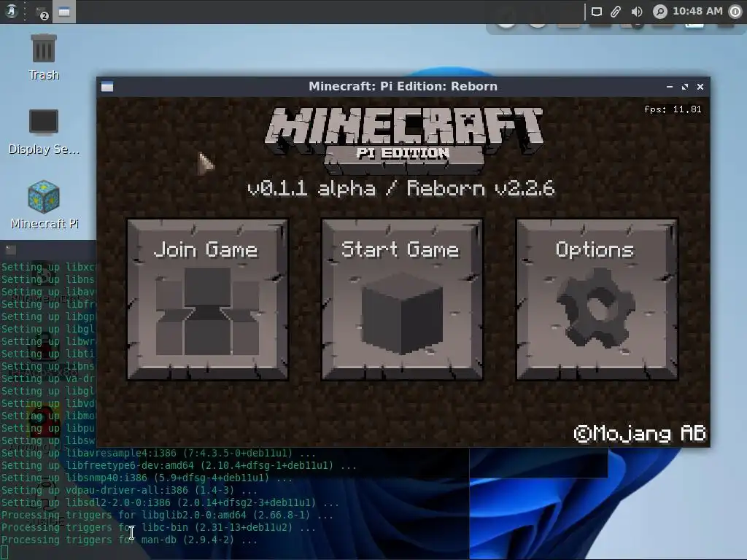Viewport: 747px width, 560px height.
Task: Select the Minecraft window taskbar button
Action: 64,12
